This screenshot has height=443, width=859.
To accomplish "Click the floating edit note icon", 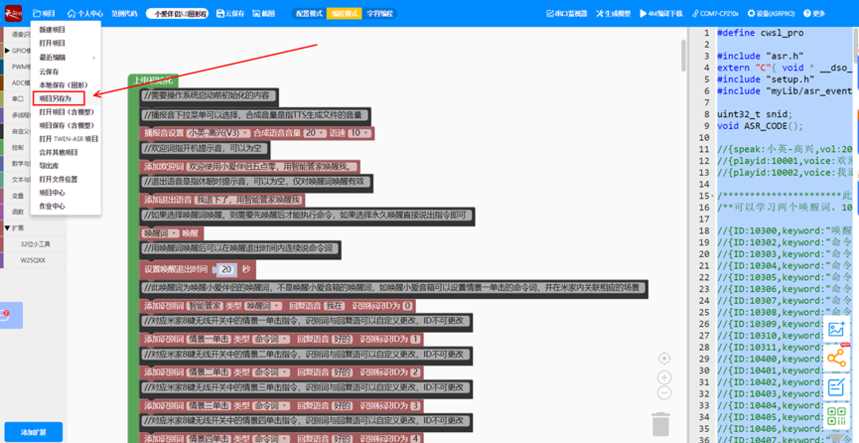I will tap(836, 387).
